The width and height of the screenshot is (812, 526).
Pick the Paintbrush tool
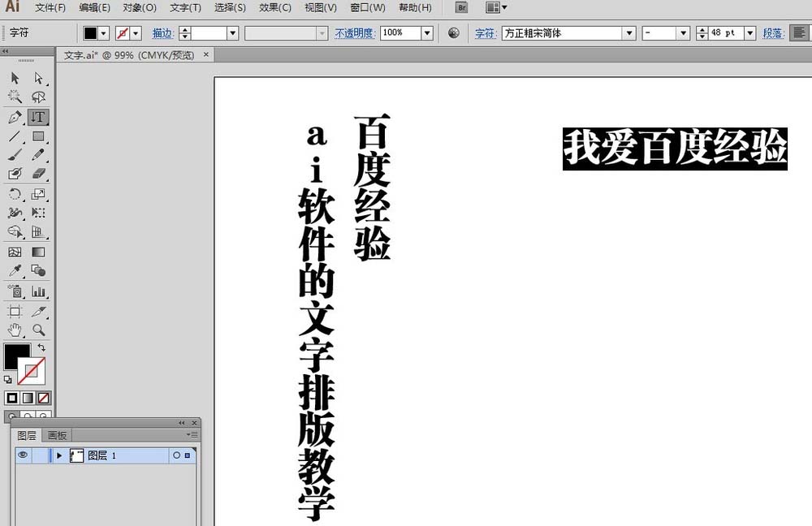pos(15,155)
